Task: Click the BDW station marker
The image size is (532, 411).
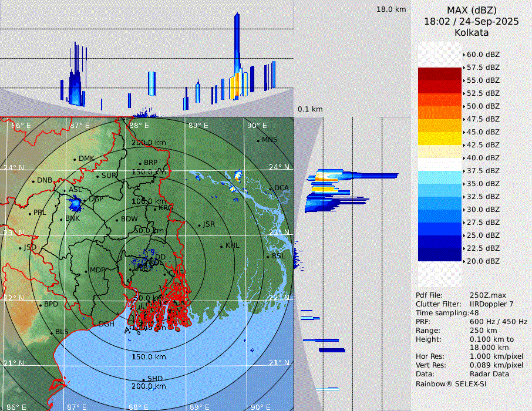Action: pyautogui.click(x=117, y=220)
